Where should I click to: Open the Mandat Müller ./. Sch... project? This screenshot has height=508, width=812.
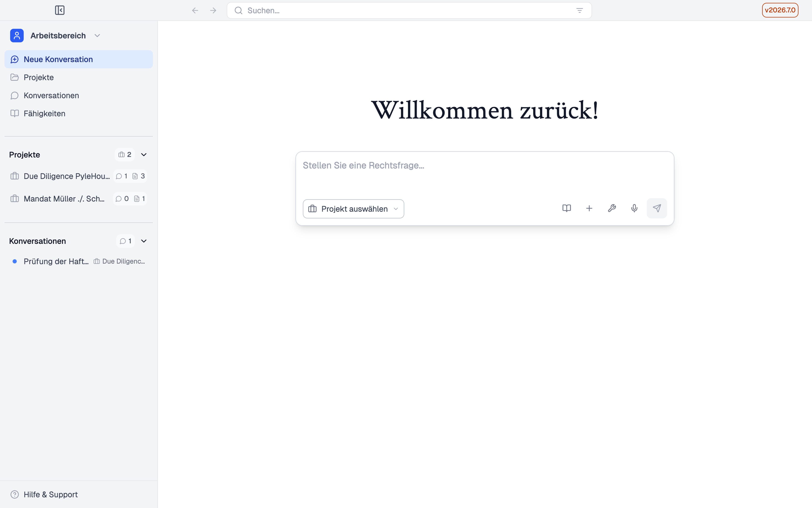[64, 199]
